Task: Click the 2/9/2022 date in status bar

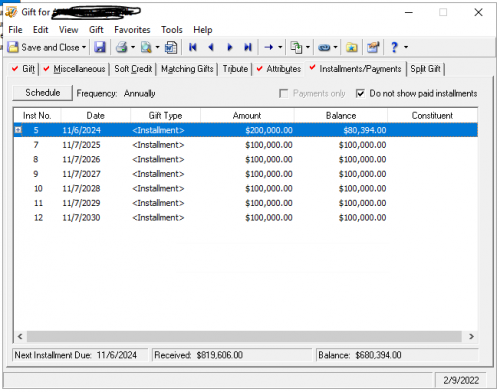Action: (461, 380)
